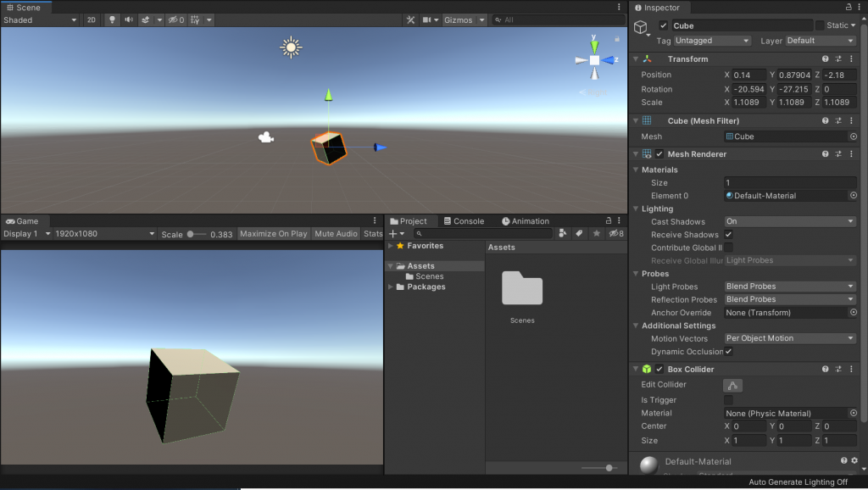
Task: Toggle scene effects (skybox) icon
Action: 145,20
